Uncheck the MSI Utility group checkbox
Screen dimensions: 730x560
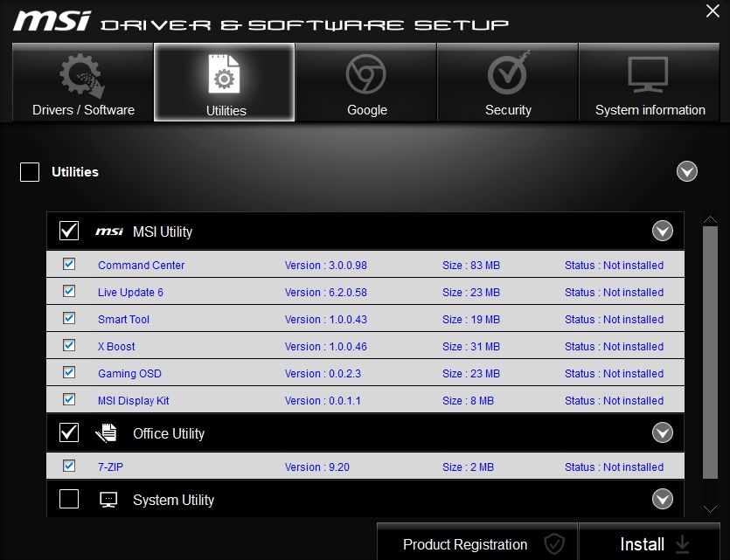pyautogui.click(x=69, y=231)
